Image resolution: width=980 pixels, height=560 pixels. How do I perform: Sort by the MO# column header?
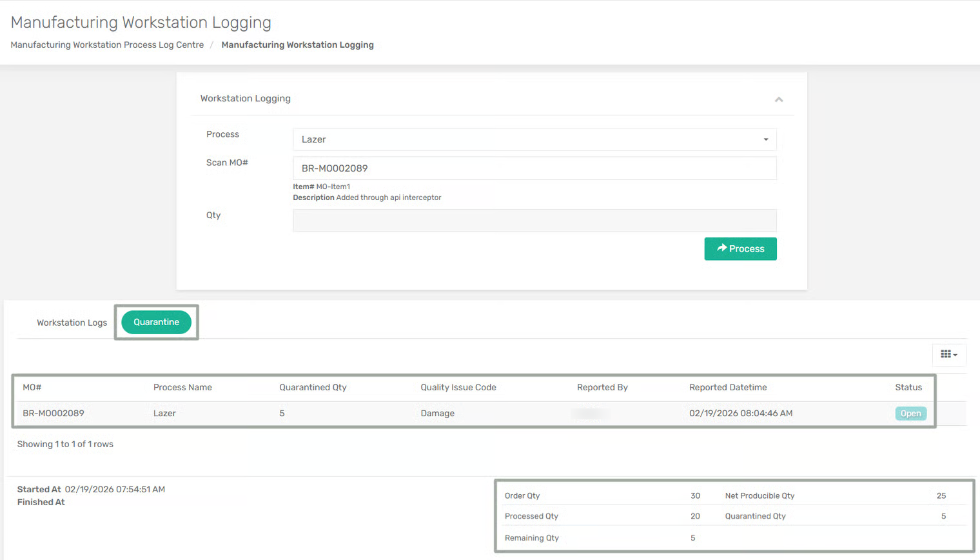tap(32, 387)
